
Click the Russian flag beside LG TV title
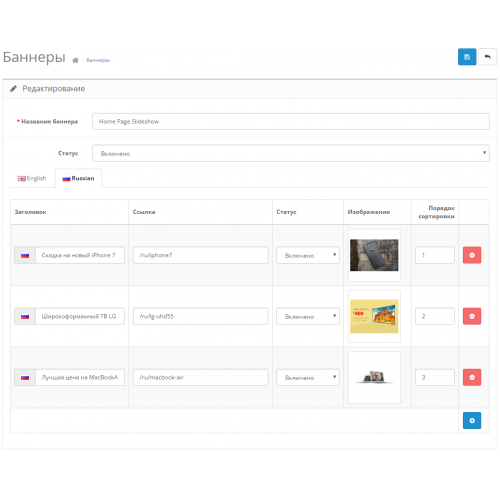pos(25,316)
